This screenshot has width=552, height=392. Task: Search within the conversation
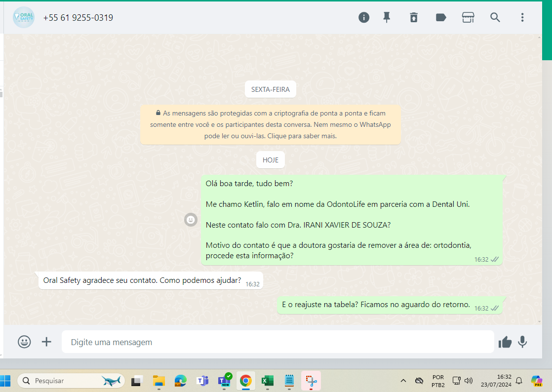pyautogui.click(x=495, y=17)
